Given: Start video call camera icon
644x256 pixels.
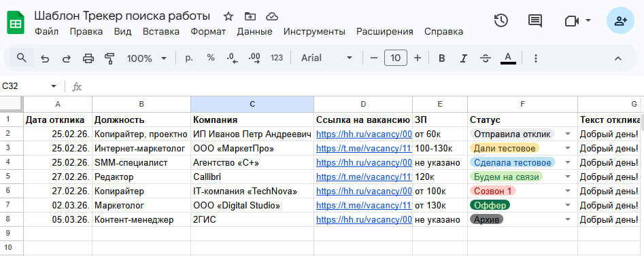Looking at the screenshot, I should [571, 21].
